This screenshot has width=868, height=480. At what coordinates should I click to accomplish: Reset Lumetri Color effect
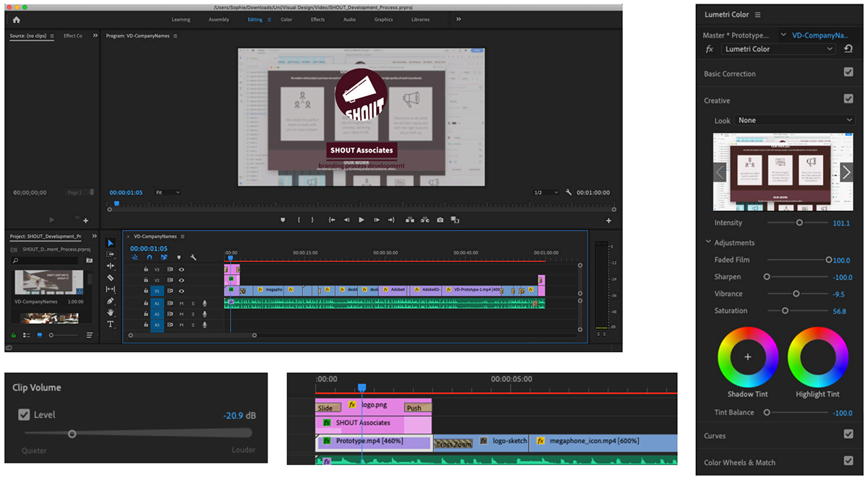point(848,49)
